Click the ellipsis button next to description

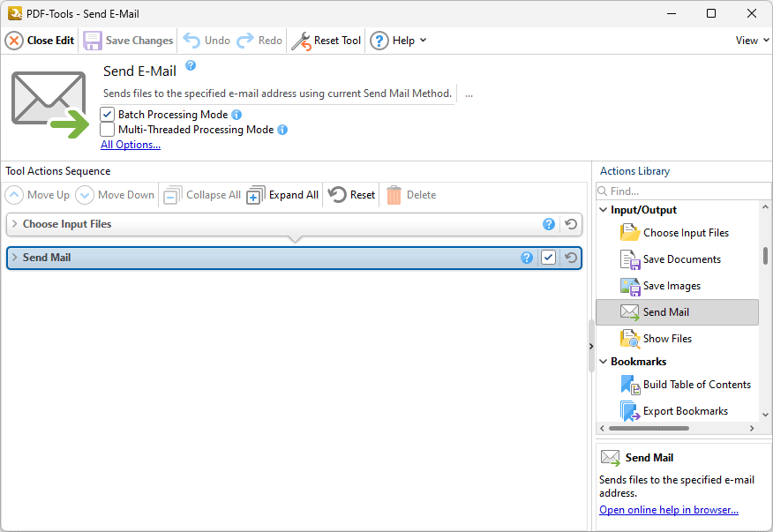click(x=469, y=94)
